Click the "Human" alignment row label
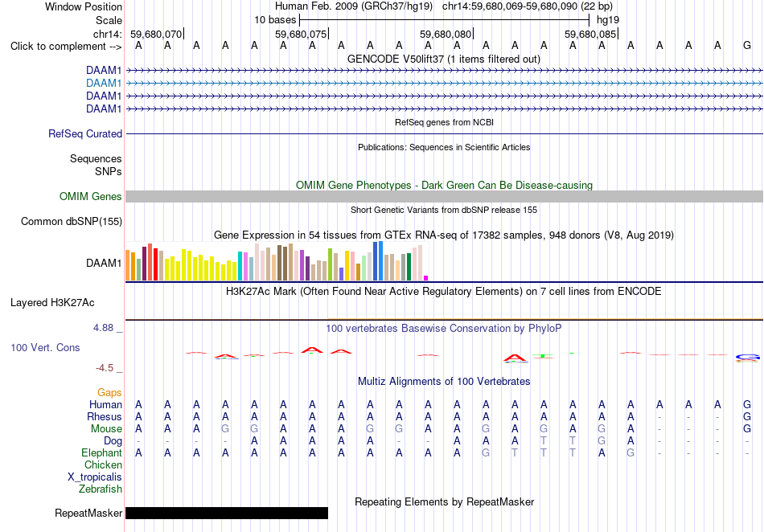The width and height of the screenshot is (764, 532). pyautogui.click(x=105, y=404)
